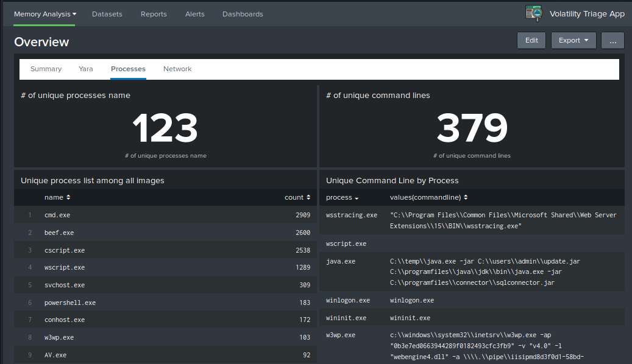632x364 pixels.
Task: Select the cmd.exe row
Action: point(165,215)
